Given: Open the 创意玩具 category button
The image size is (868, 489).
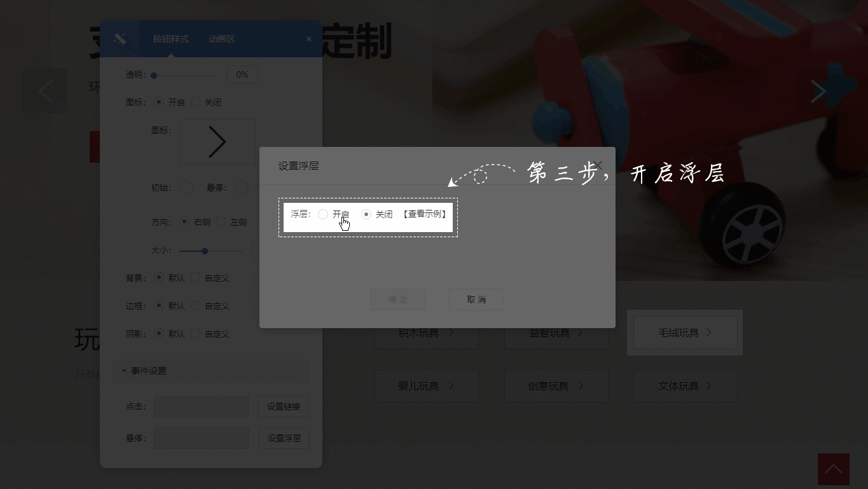Looking at the screenshot, I should click(x=556, y=386).
